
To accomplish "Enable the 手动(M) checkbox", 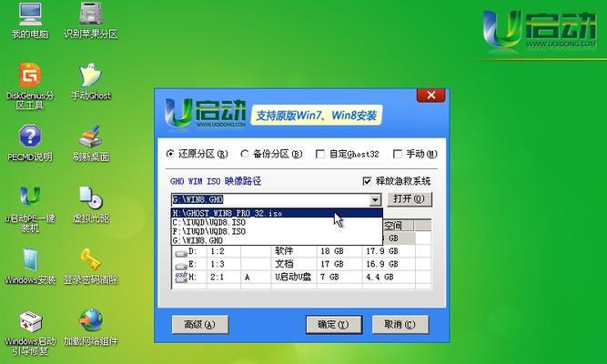I will point(397,154).
